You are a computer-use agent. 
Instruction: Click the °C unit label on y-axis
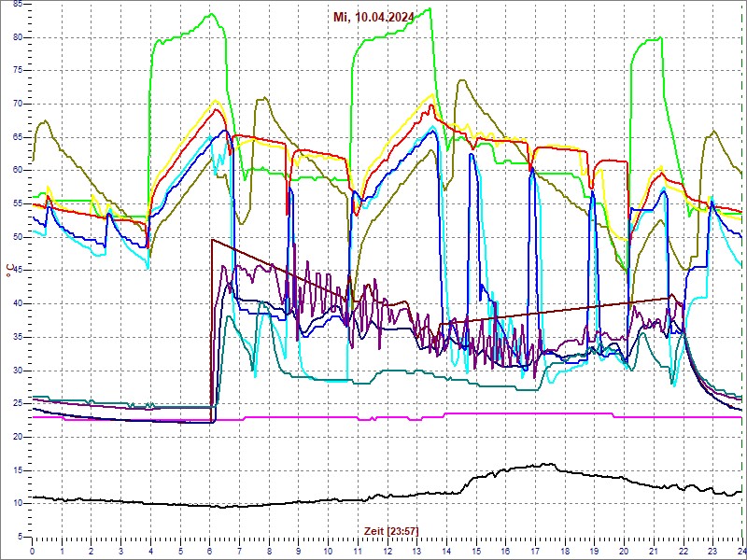[9, 270]
